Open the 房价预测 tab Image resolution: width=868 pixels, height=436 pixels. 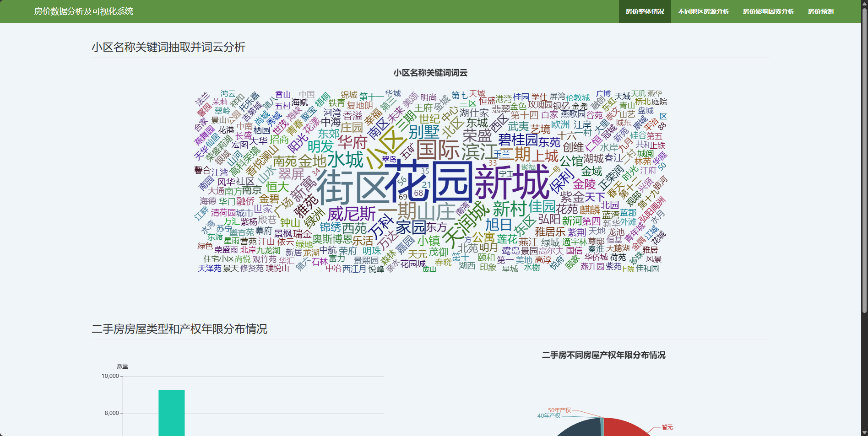coord(820,11)
